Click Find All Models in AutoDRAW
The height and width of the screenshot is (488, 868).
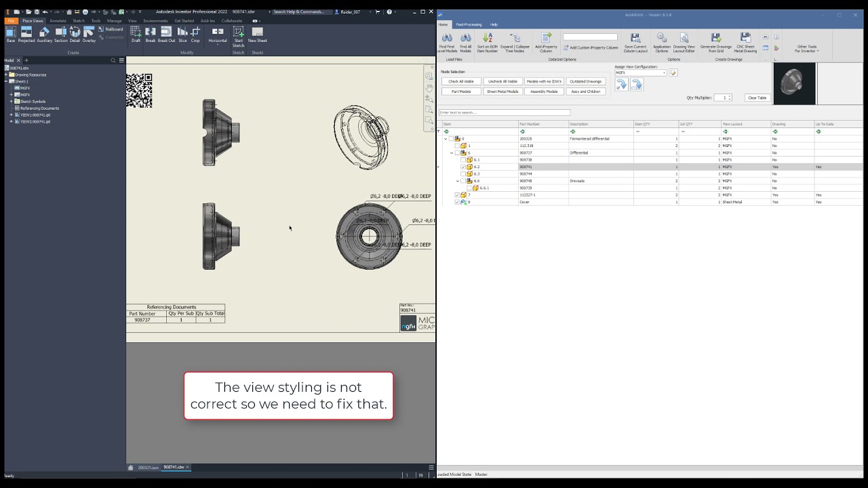click(465, 43)
